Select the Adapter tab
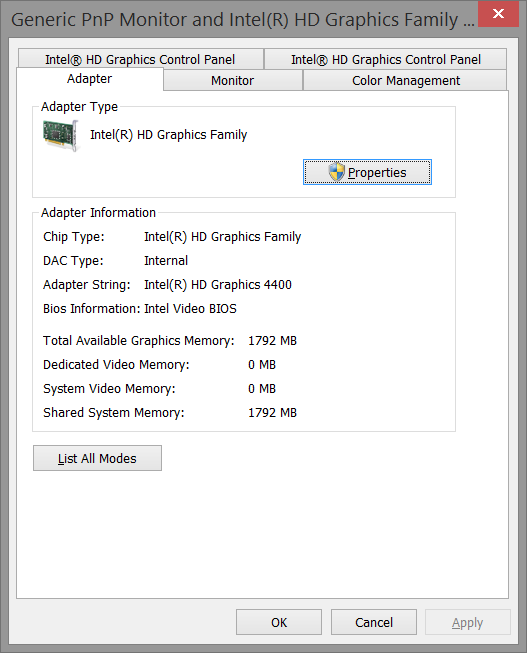This screenshot has width=527, height=653. (90, 79)
